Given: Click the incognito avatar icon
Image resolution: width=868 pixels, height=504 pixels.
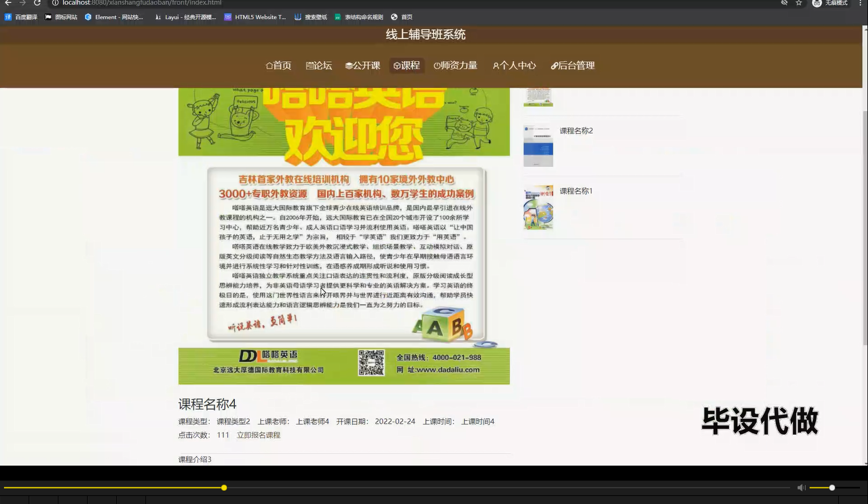Looking at the screenshot, I should click(816, 3).
